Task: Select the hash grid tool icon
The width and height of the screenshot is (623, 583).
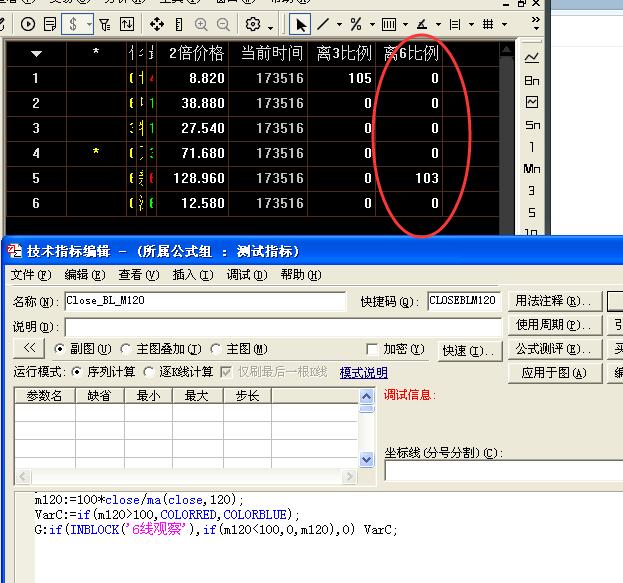Action: coord(488,24)
